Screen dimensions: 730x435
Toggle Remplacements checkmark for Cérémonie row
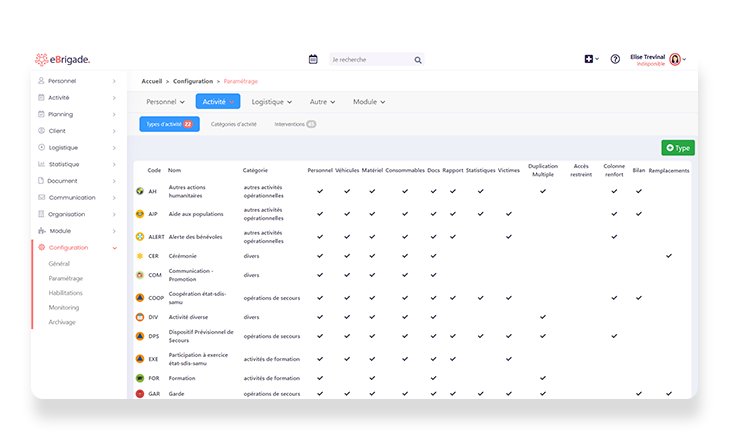[x=669, y=256]
